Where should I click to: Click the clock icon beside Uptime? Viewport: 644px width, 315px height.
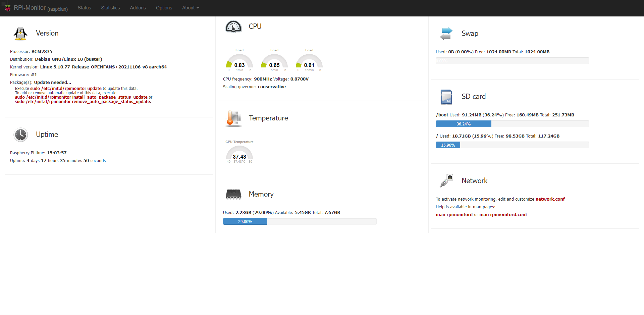(21, 135)
